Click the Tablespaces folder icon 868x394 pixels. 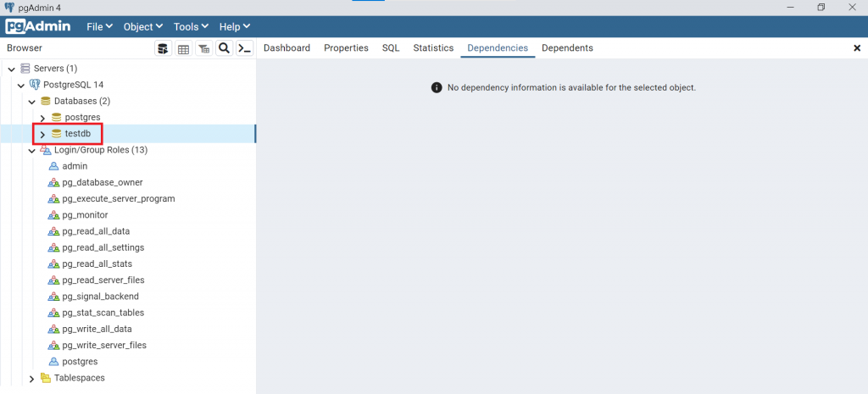tap(46, 378)
